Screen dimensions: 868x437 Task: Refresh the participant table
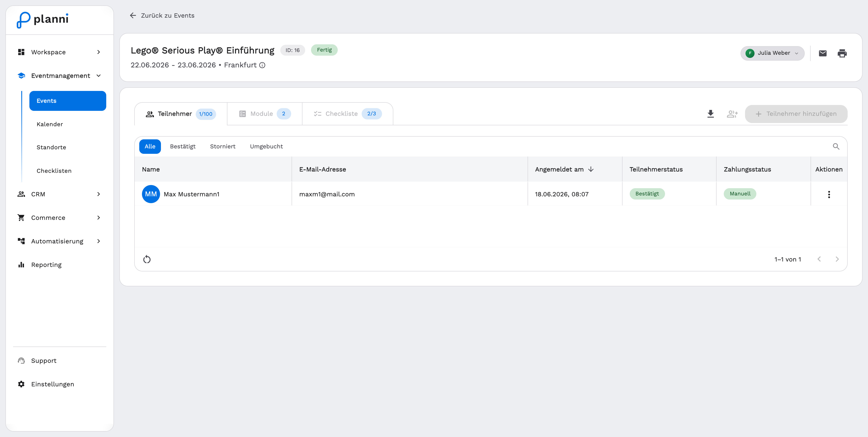click(147, 259)
